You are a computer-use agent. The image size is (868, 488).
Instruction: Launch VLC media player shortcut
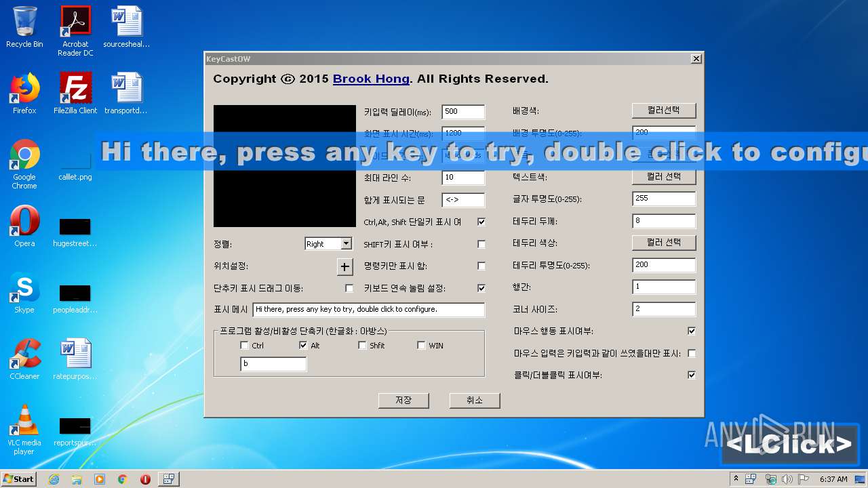click(x=24, y=430)
